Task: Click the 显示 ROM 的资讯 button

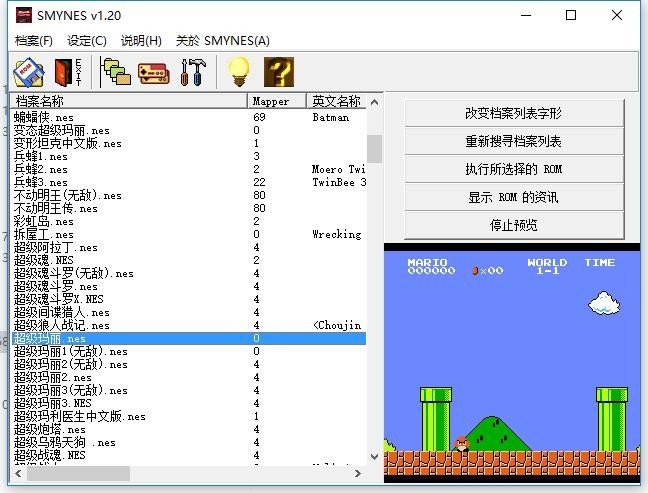Action: point(514,197)
